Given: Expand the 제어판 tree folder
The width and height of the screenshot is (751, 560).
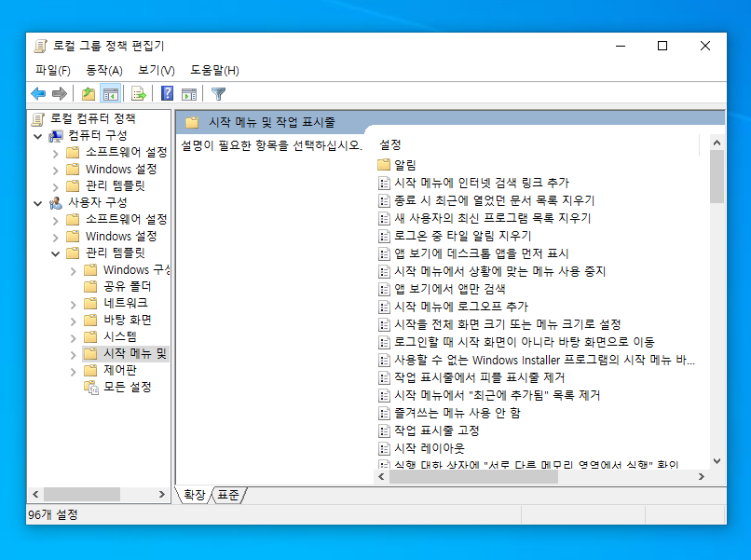Looking at the screenshot, I should click(x=74, y=372).
